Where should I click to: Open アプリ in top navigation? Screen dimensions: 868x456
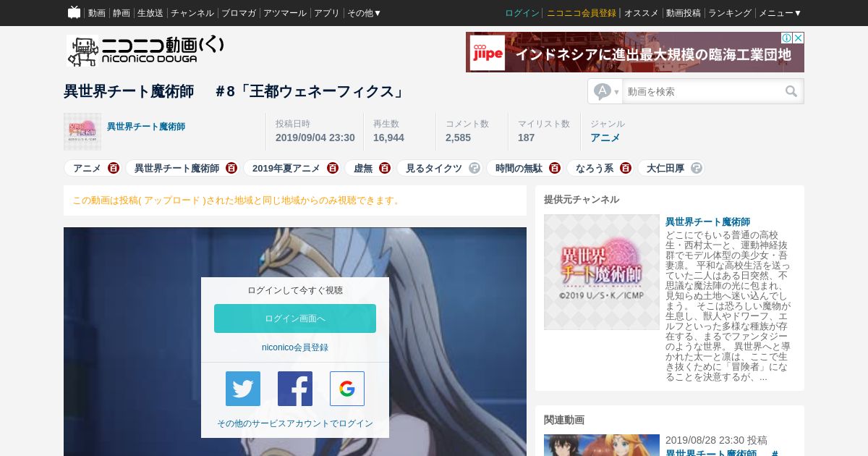click(x=327, y=13)
